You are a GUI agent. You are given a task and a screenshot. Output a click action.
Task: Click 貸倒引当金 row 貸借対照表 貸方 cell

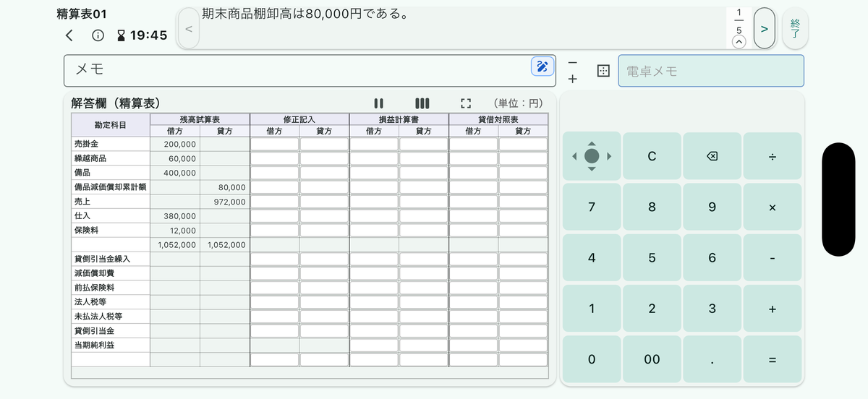coord(523,331)
